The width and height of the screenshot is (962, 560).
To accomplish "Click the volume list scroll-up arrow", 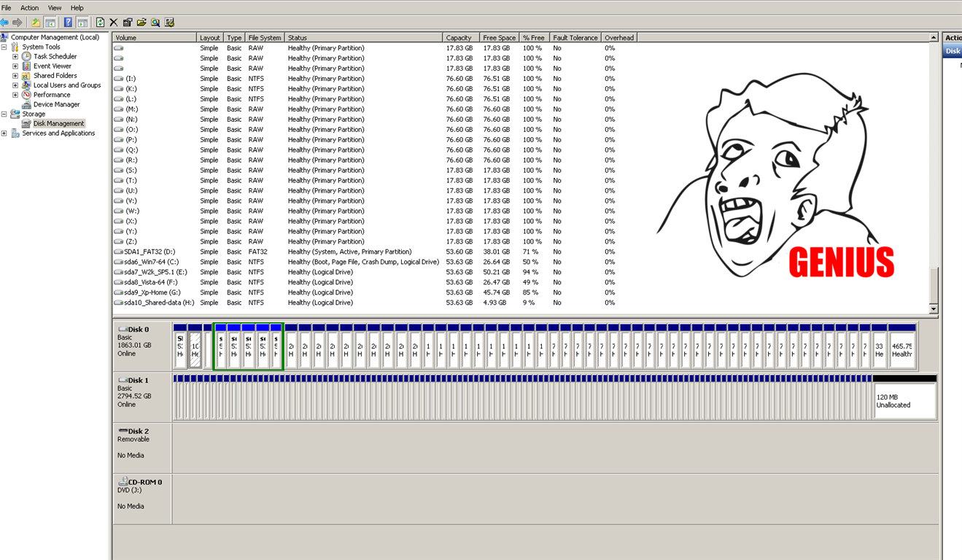I will click(934, 37).
